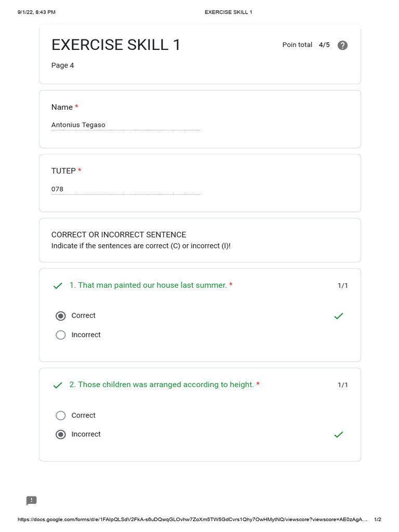Click the Name field with Antonius Tegaso
Image resolution: width=399 pixels, height=532 pixels.
126,125
